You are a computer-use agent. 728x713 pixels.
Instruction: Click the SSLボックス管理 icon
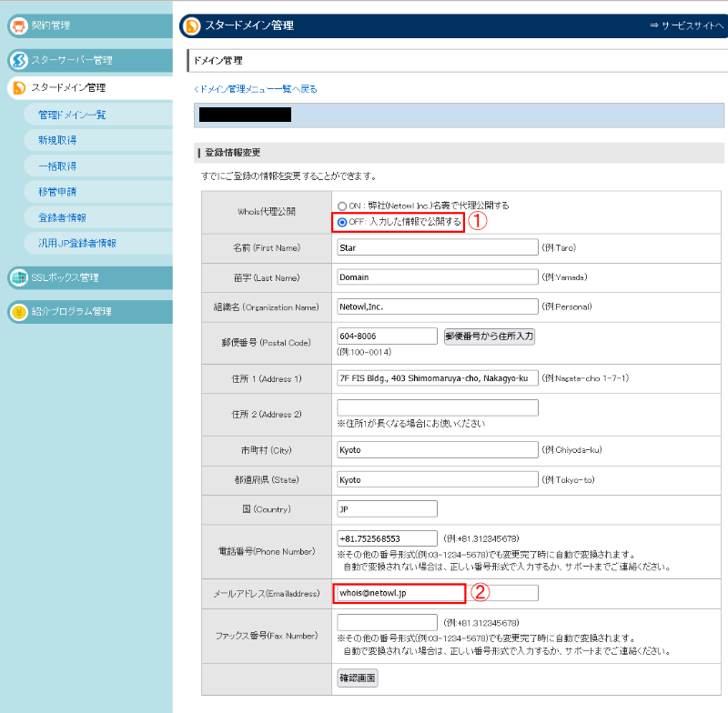(18, 277)
